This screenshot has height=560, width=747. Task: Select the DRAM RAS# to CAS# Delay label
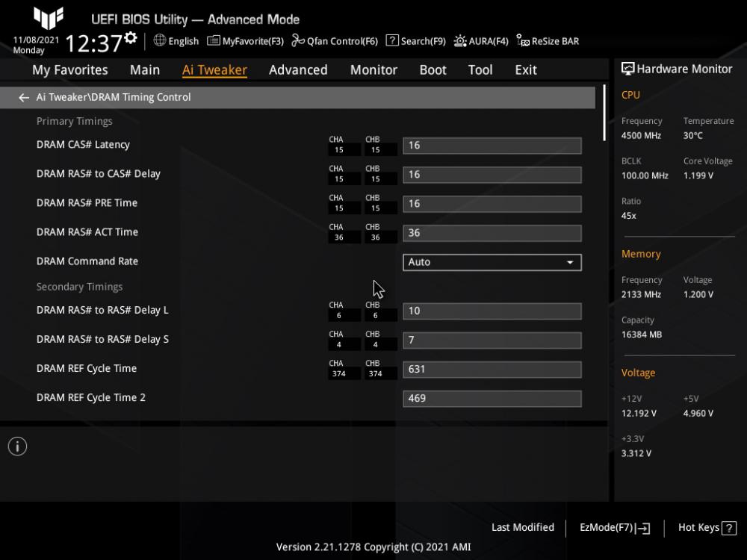(x=98, y=174)
